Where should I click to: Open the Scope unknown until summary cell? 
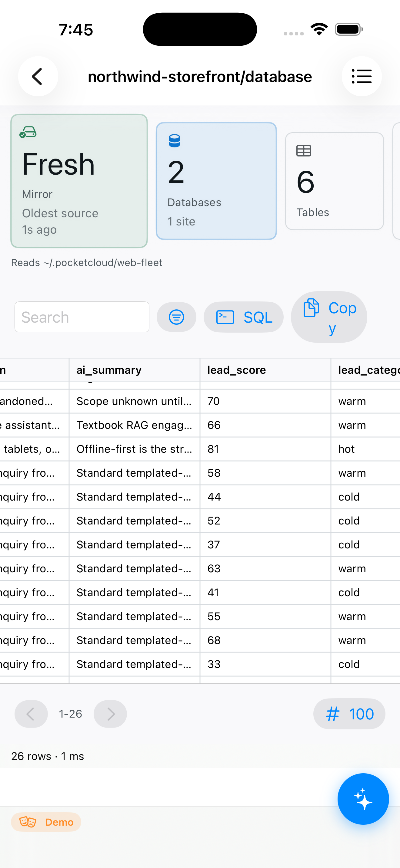click(134, 401)
